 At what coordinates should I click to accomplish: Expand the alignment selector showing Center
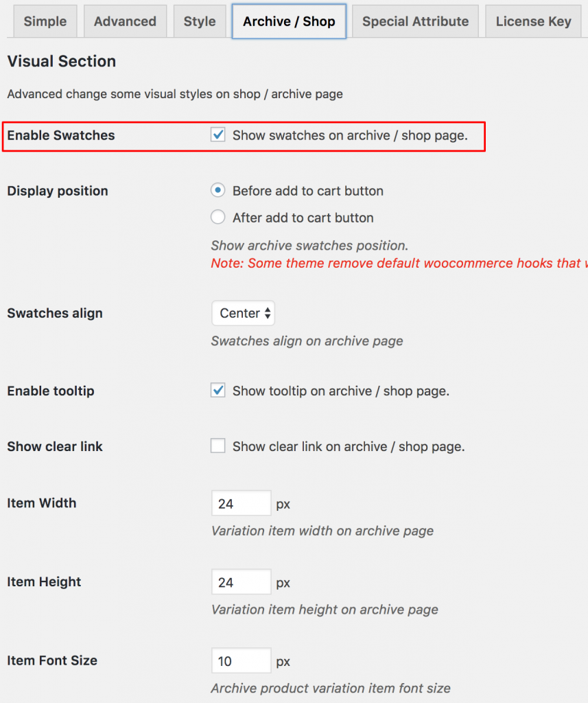click(x=243, y=313)
